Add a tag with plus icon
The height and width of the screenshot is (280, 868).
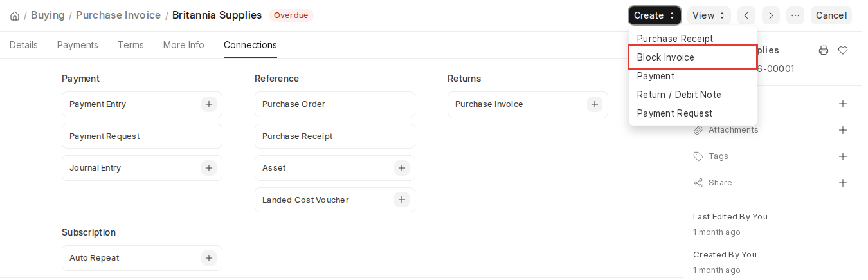coord(843,156)
